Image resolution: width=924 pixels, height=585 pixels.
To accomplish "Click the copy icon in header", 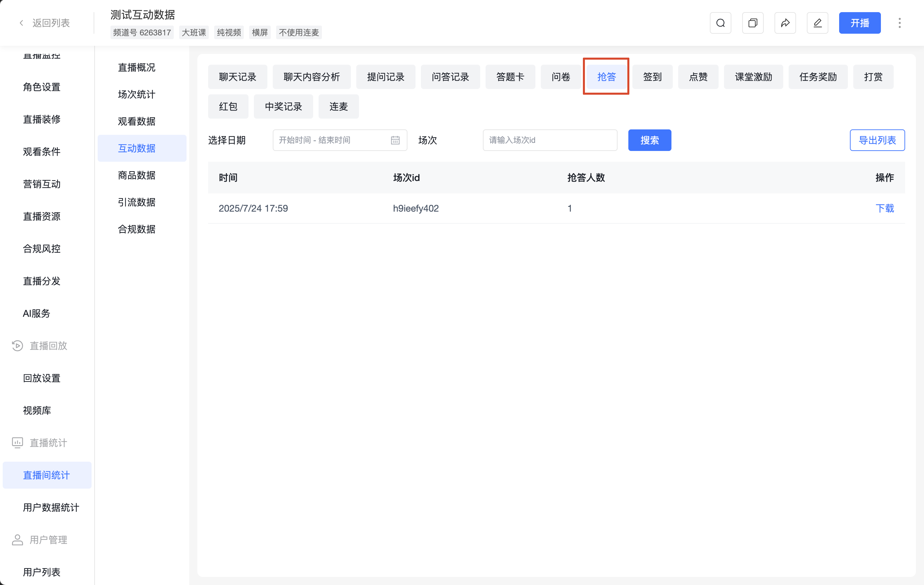I will tap(753, 23).
